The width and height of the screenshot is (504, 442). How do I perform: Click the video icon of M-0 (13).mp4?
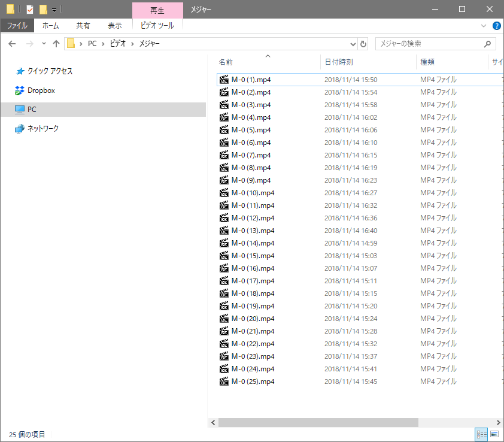(224, 231)
